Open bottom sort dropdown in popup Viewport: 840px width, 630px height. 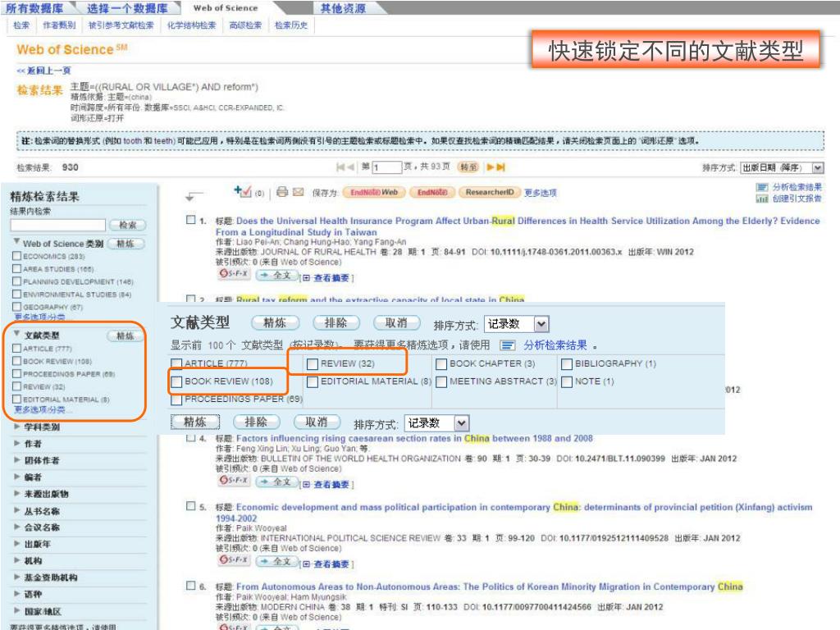click(462, 423)
